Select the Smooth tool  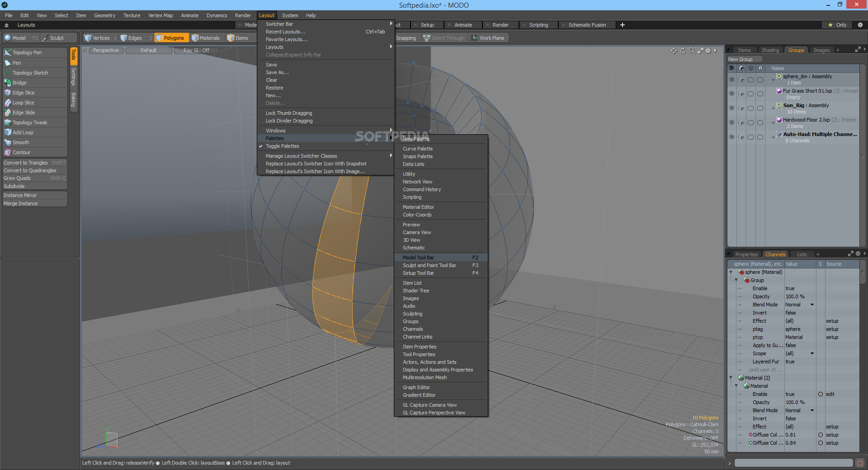tap(35, 142)
